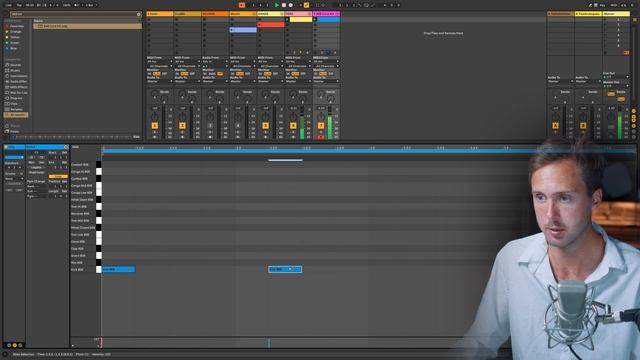This screenshot has width=640, height=360.
Task: Click the Tap tempo button
Action: pyautogui.click(x=19, y=5)
